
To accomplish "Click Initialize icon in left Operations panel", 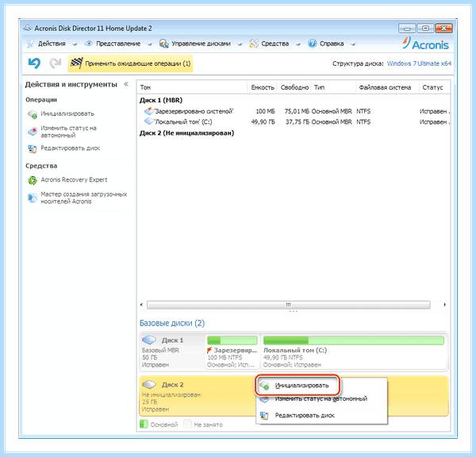I will [x=33, y=114].
